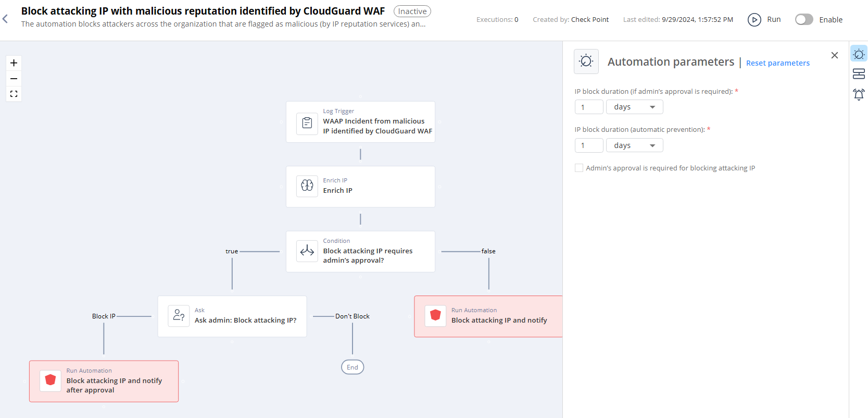The width and height of the screenshot is (868, 418).
Task: Open the automation parameters sidebar icon
Action: [x=859, y=54]
